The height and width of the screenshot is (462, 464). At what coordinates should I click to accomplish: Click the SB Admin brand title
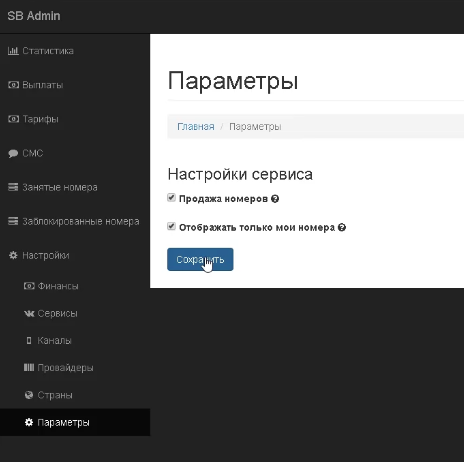(34, 16)
